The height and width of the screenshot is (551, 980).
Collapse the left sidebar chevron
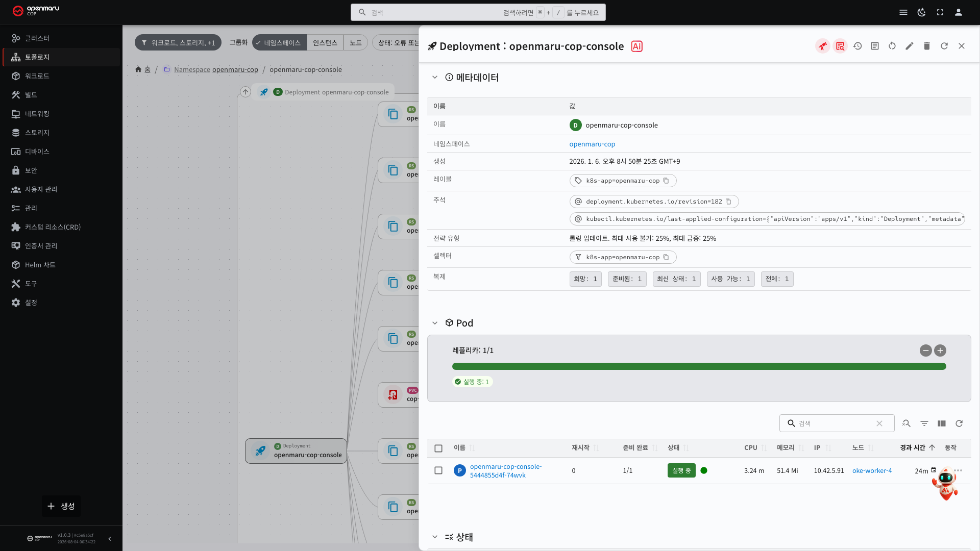(x=110, y=539)
